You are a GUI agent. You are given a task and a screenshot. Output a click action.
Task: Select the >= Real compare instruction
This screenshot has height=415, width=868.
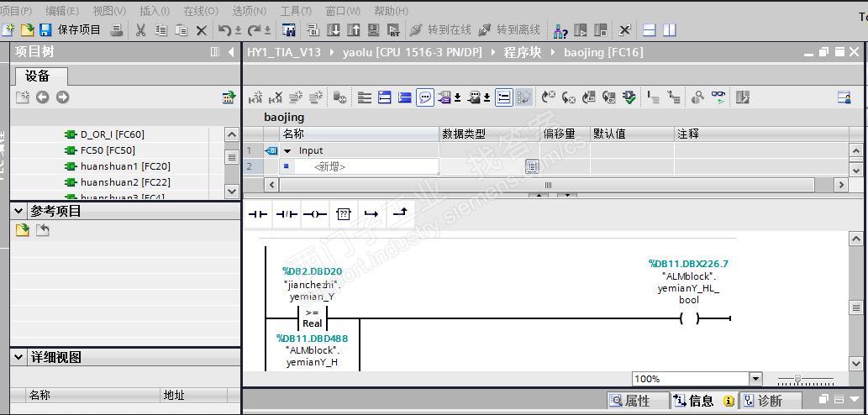click(313, 318)
